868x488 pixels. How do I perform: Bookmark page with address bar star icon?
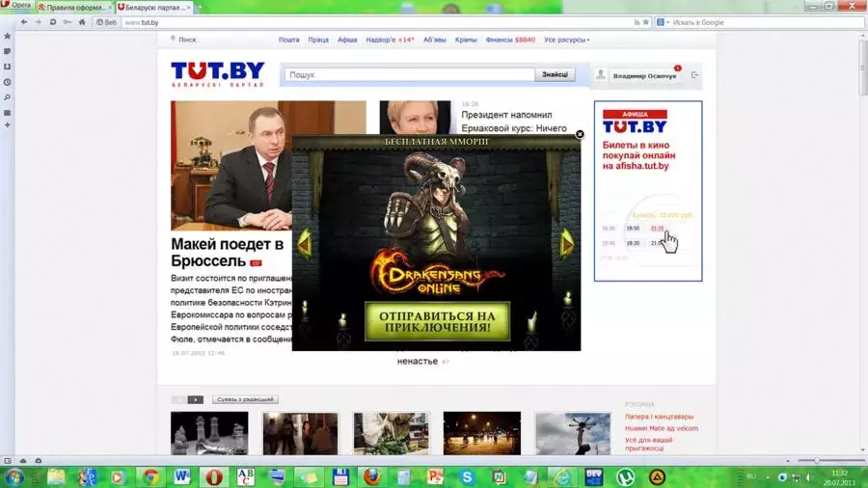[645, 22]
